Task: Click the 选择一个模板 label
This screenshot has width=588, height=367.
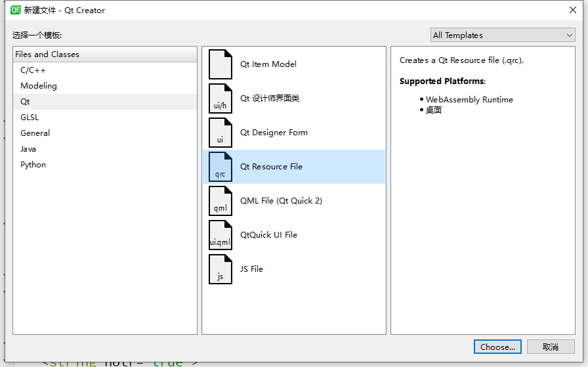Action: [37, 35]
